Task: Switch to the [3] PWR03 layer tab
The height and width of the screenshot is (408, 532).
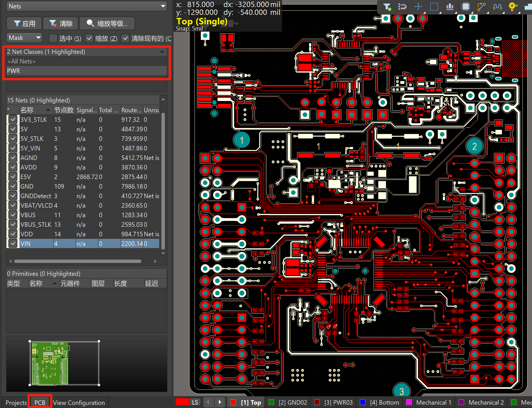Action: 334,402
